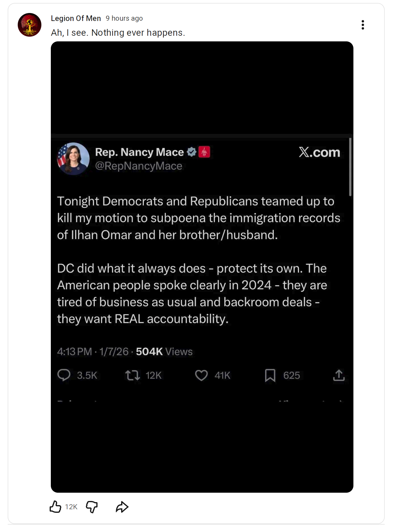Click the bookmark icon in tweet
The image size is (393, 532).
pyautogui.click(x=270, y=375)
